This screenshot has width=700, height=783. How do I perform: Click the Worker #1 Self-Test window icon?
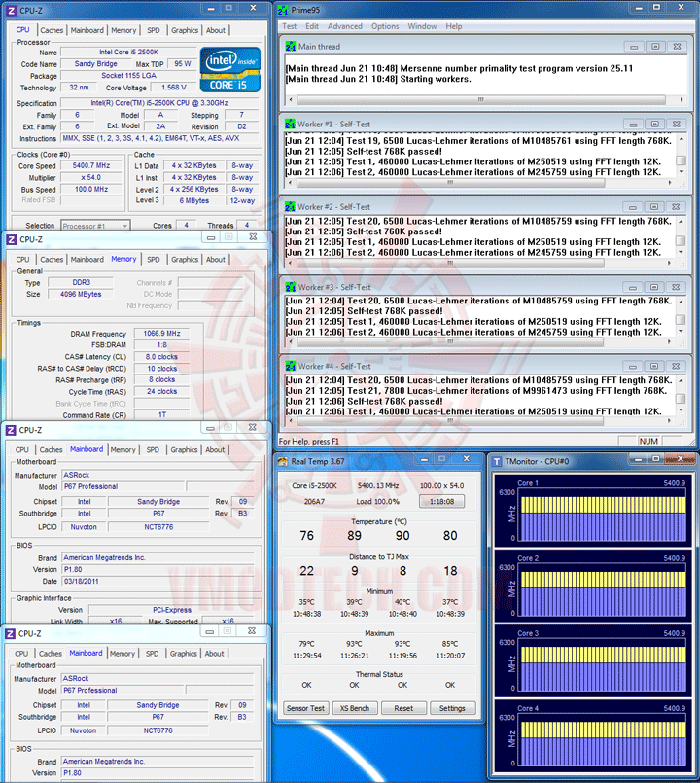click(x=290, y=124)
